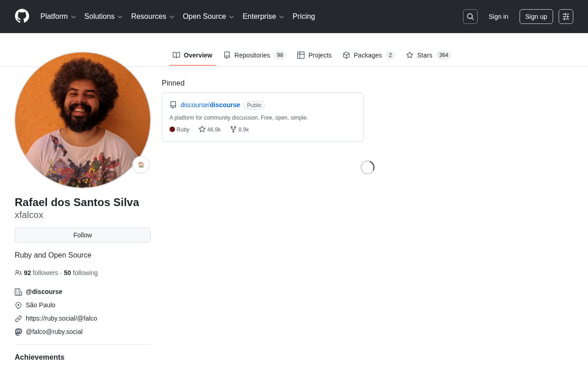Click the bio text Ruby and Open Source
588x368 pixels.
click(53, 255)
